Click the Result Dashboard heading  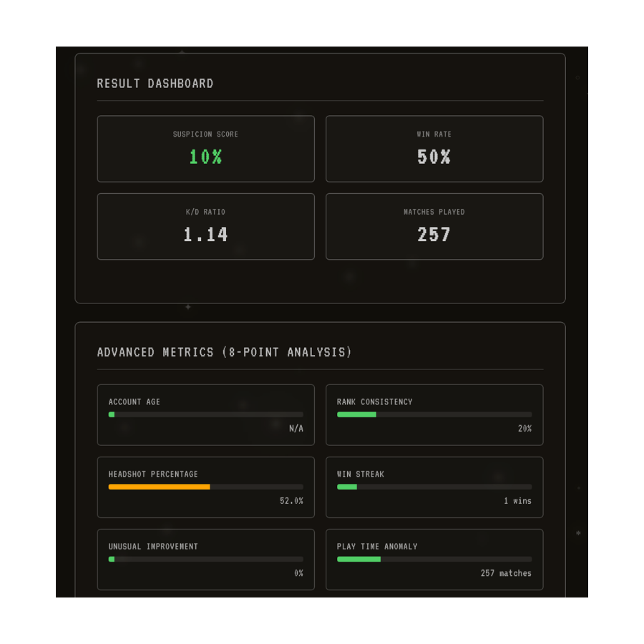pyautogui.click(x=155, y=83)
